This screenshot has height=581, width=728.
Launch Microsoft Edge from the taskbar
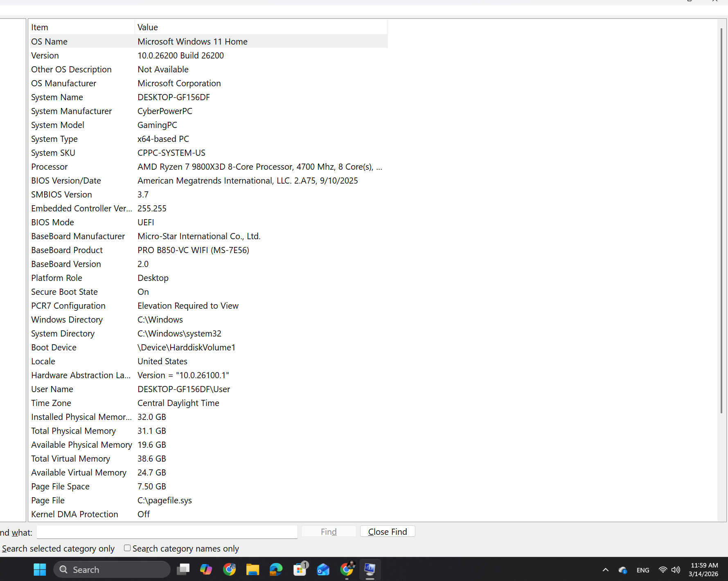(276, 570)
